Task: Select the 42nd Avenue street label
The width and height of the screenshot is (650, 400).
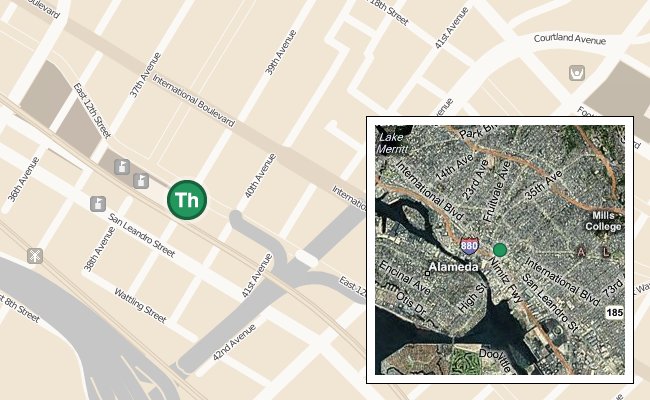Action: [234, 342]
